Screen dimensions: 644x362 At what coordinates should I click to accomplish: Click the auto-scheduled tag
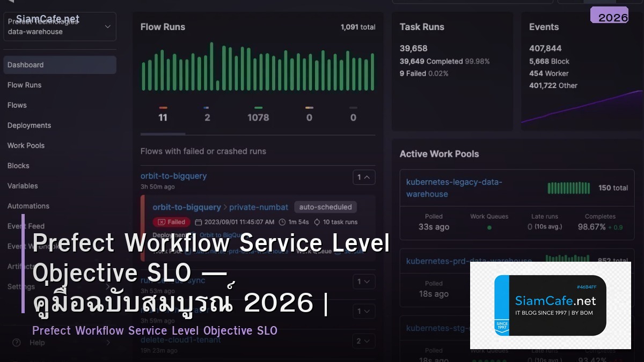326,206
